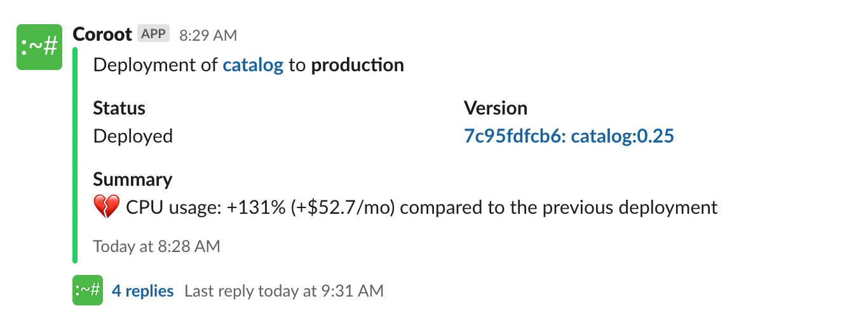
Task: Click the 'Deployment of' message text
Action: pos(156,65)
